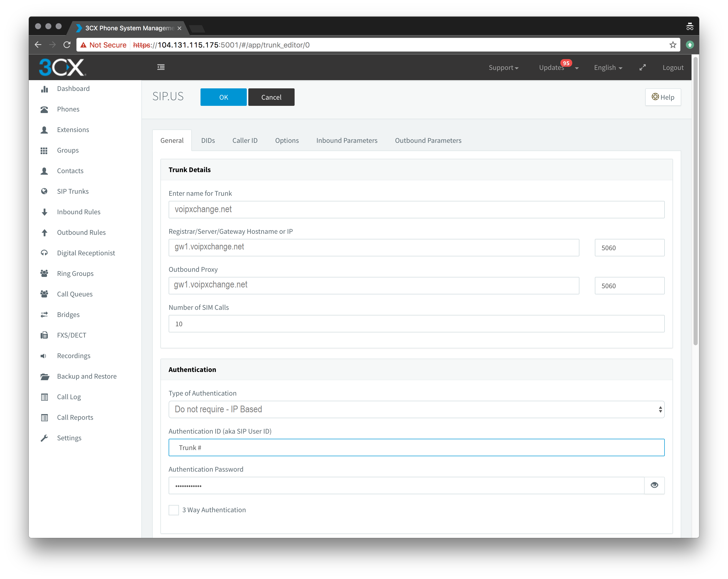This screenshot has height=579, width=728.
Task: Click the Recordings speaker icon
Action: click(43, 356)
